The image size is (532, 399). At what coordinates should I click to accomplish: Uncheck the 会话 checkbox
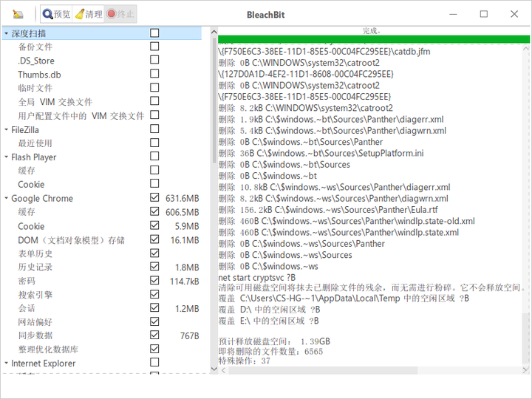(154, 307)
